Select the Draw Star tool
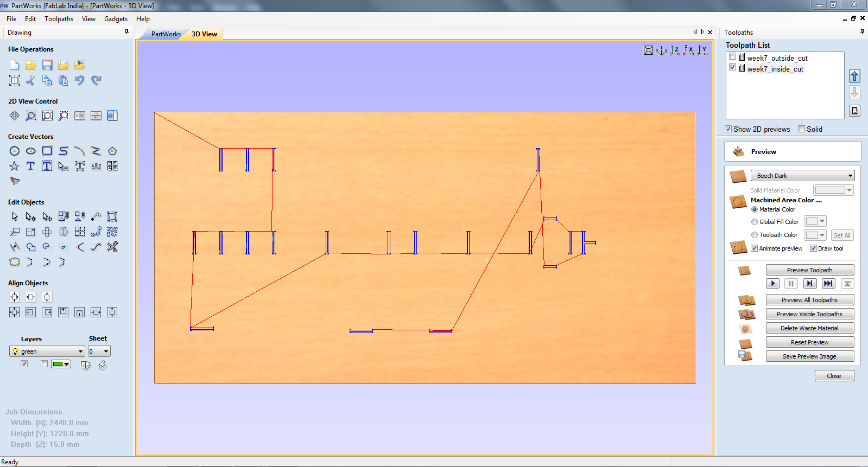 pos(15,166)
